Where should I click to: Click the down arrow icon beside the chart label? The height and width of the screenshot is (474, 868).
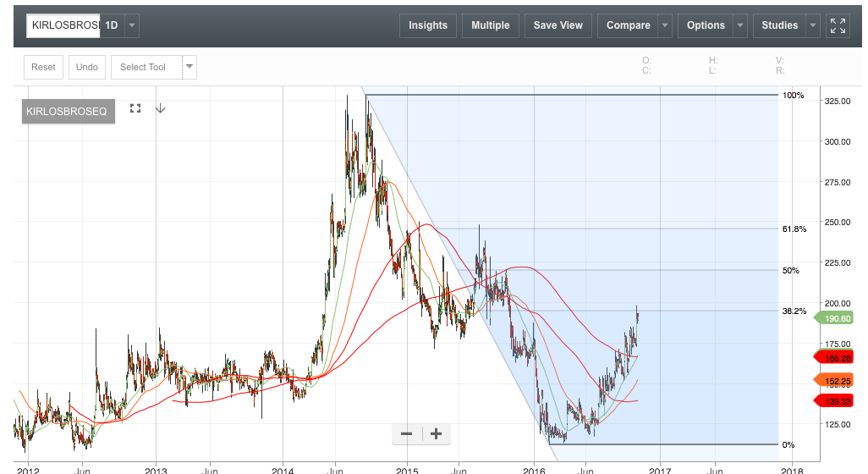(x=160, y=108)
